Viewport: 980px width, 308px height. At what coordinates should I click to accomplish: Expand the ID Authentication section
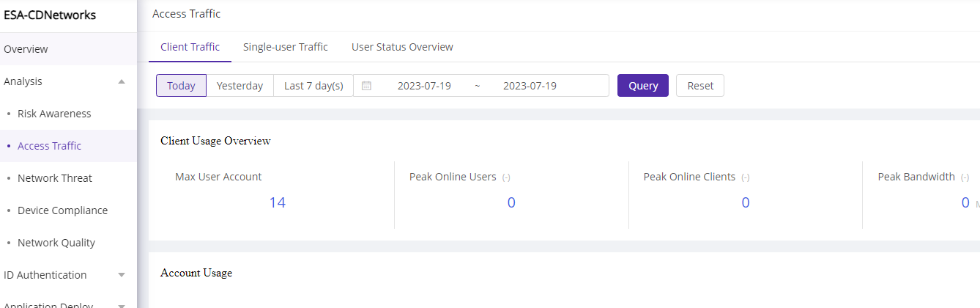click(122, 275)
